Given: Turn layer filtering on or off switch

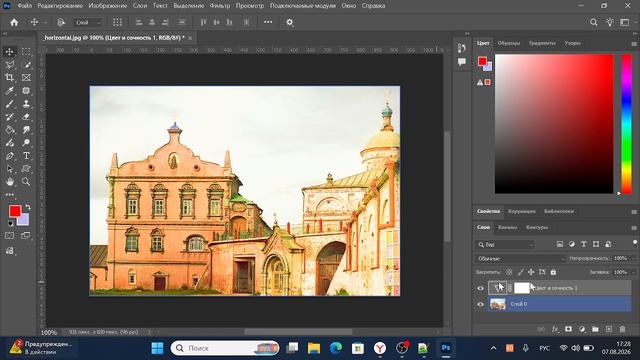Looking at the screenshot, I should [x=635, y=242].
